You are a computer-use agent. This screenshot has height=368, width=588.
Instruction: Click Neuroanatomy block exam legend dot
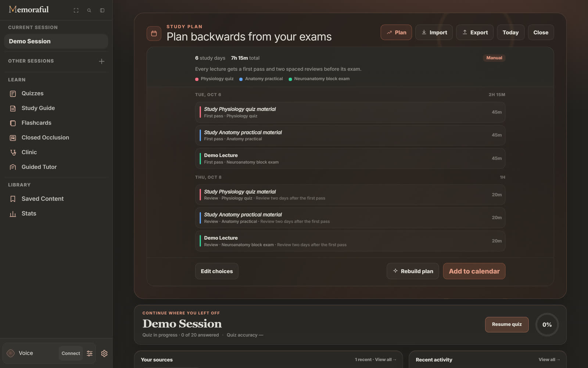pyautogui.click(x=290, y=79)
